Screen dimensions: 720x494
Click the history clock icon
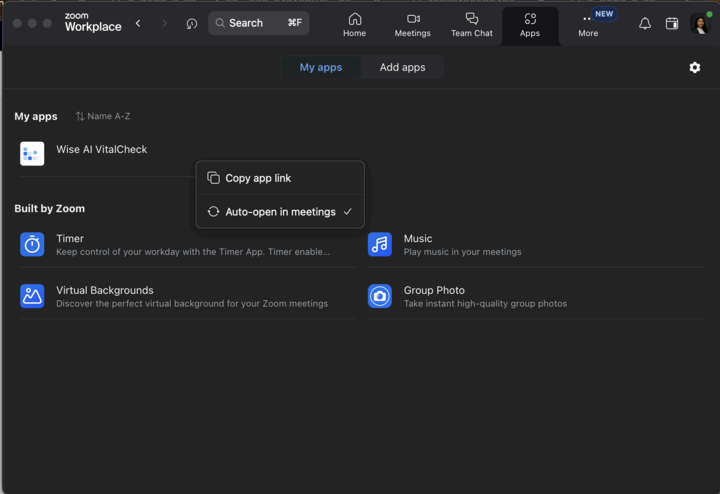coord(191,23)
